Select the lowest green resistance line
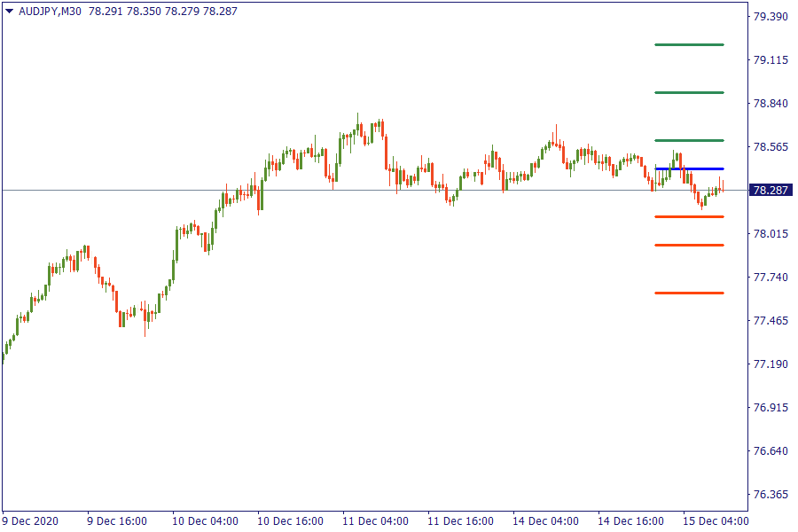798x532 pixels. (689, 140)
